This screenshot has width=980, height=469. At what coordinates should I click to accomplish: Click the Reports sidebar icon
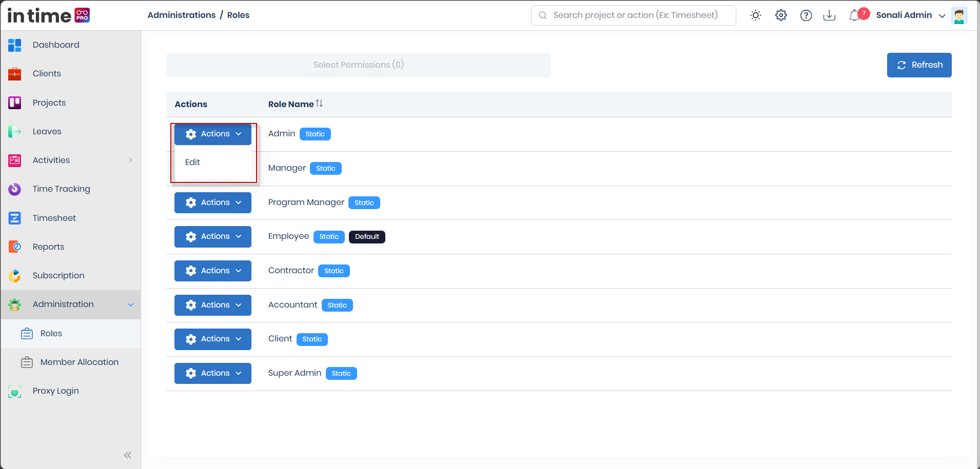(x=15, y=247)
